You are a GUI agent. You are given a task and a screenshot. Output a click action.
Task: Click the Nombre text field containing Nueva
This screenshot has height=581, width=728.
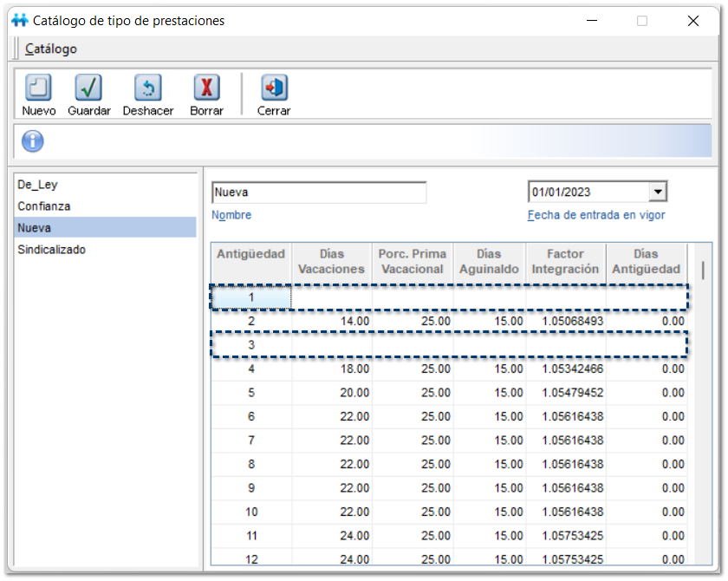pyautogui.click(x=318, y=193)
